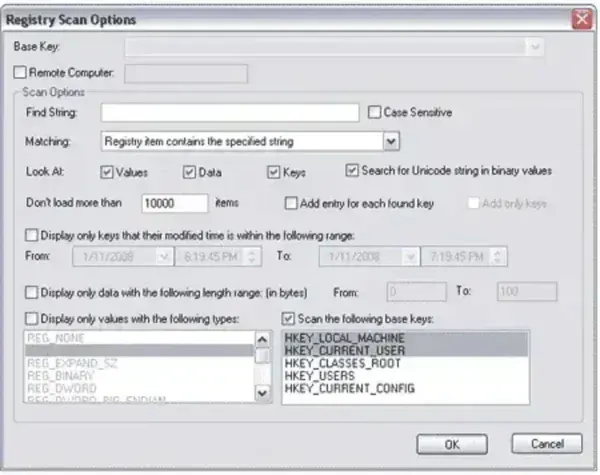The height and width of the screenshot is (475, 600).
Task: Uncheck the Values checkbox
Action: [x=107, y=172]
